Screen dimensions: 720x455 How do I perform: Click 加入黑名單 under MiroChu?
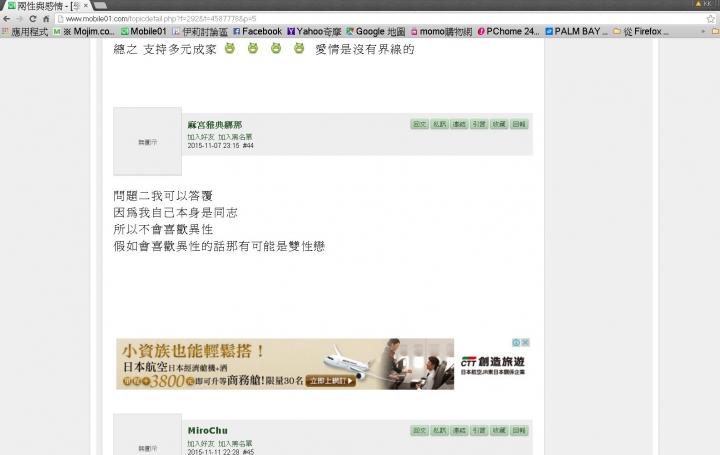(235, 444)
